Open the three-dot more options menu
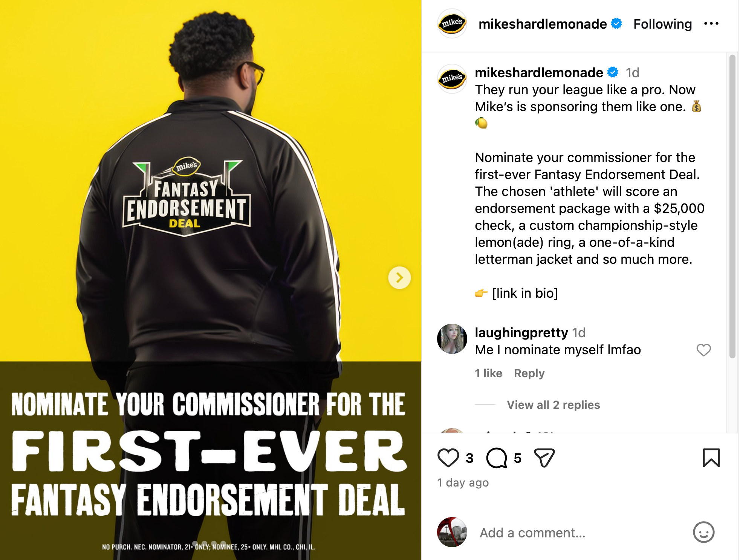Image resolution: width=740 pixels, height=560 pixels. (711, 24)
